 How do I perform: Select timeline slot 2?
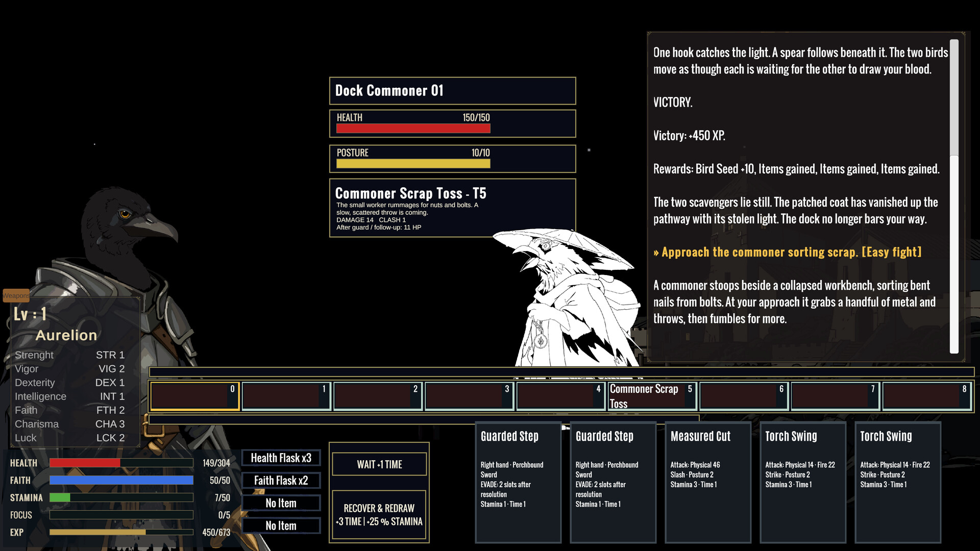[x=378, y=396]
